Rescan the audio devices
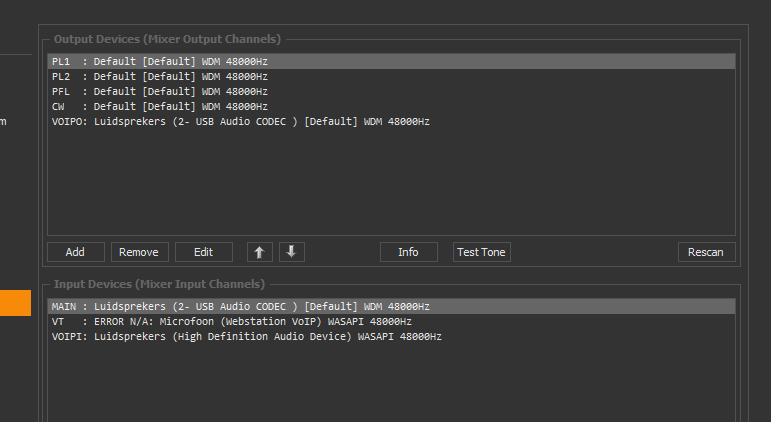This screenshot has width=771, height=422. click(x=705, y=252)
